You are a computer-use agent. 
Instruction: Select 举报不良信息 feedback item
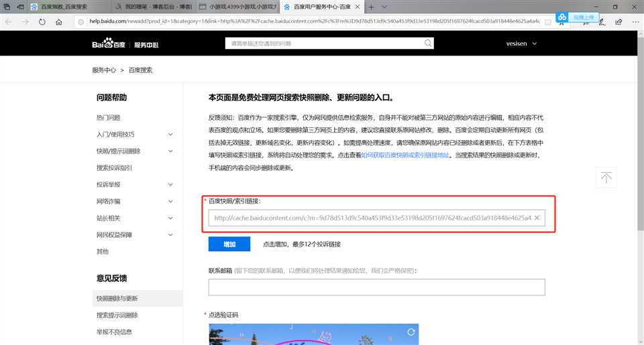[114, 332]
